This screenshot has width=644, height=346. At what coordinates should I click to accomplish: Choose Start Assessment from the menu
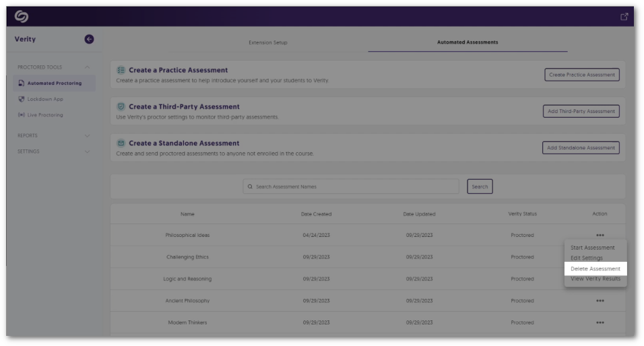tap(592, 248)
